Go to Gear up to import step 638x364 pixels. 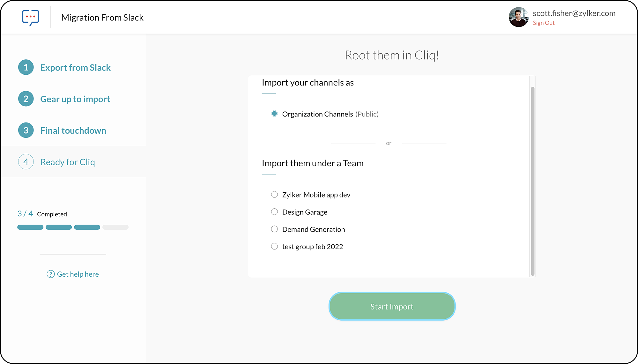click(75, 99)
